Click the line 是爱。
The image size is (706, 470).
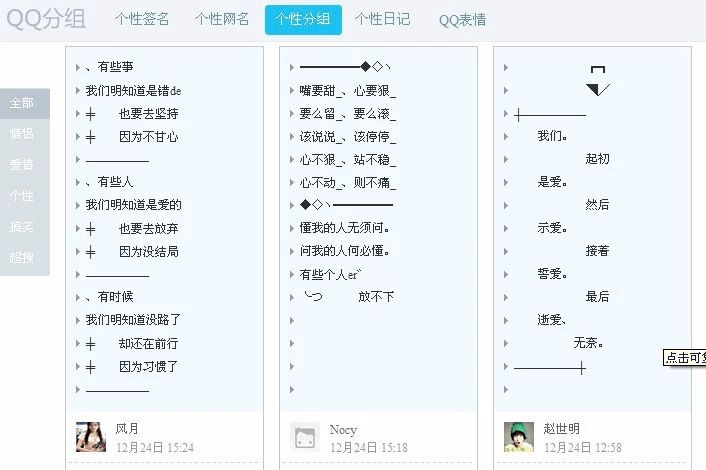click(552, 181)
